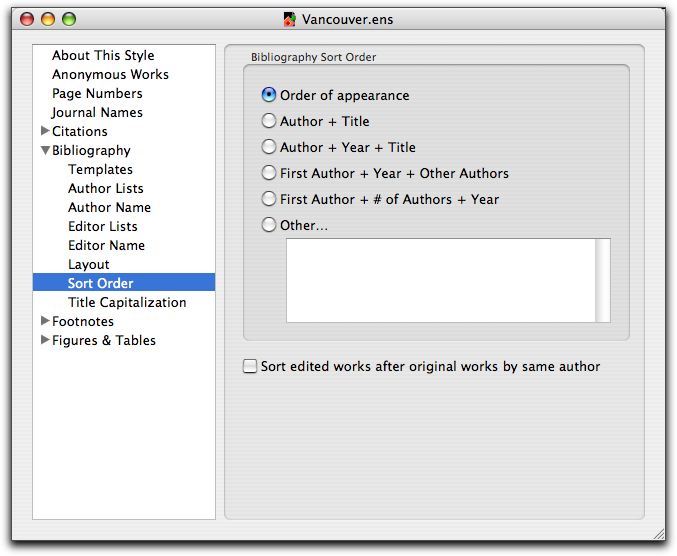
Task: Expand the Figures & Tables triangle
Action: point(45,340)
